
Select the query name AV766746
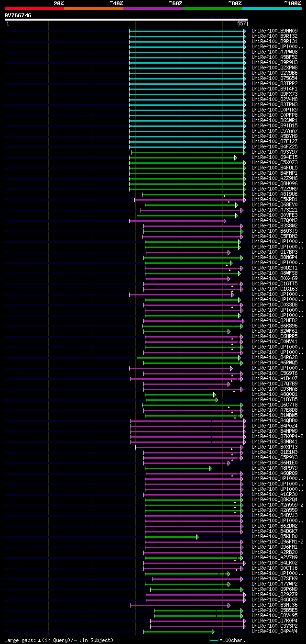18,15
